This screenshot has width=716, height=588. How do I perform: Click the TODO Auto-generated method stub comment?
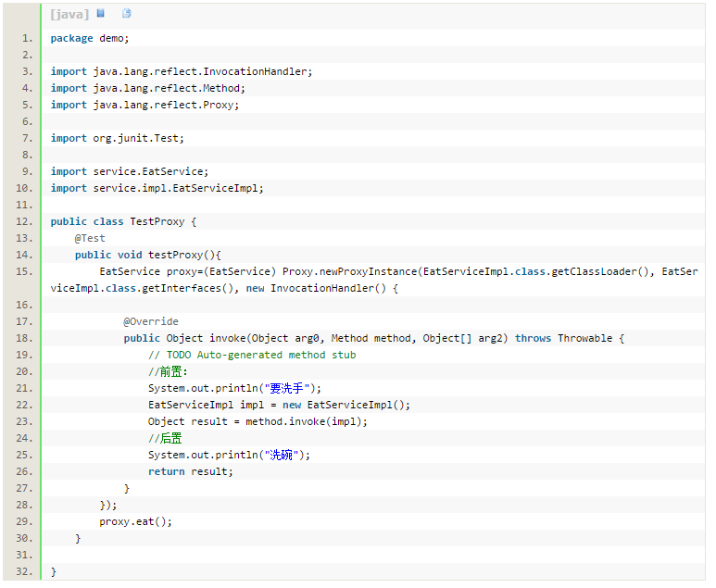point(252,356)
